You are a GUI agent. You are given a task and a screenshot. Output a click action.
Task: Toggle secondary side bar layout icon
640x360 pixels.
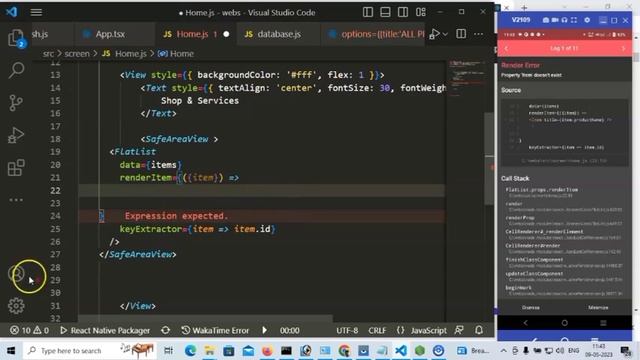[x=403, y=12]
